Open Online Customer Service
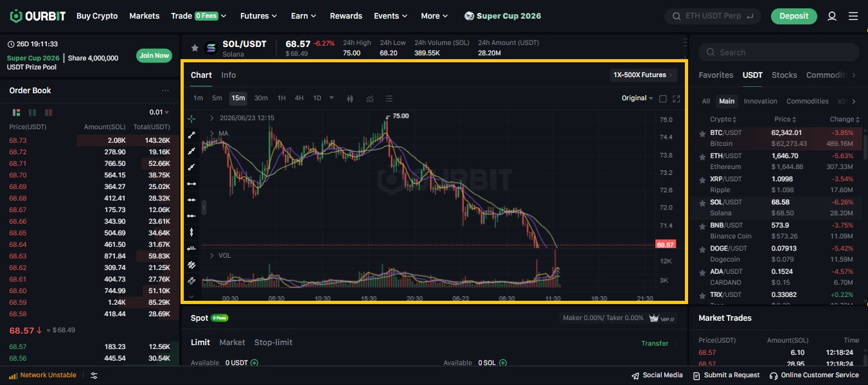This screenshot has height=385, width=868. (x=814, y=375)
